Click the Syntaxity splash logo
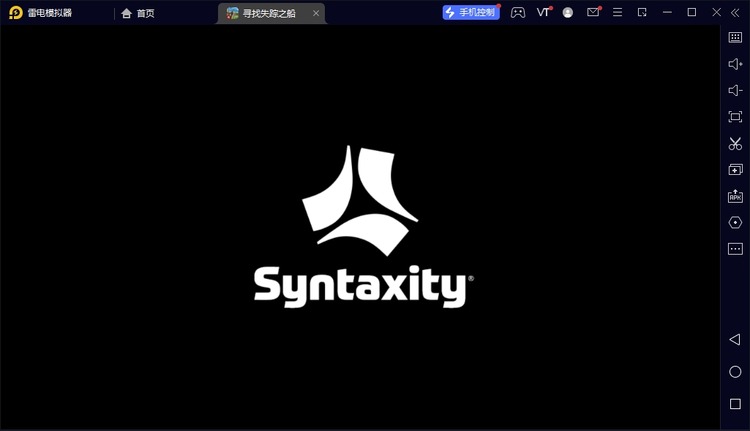The width and height of the screenshot is (750, 431). click(x=364, y=227)
